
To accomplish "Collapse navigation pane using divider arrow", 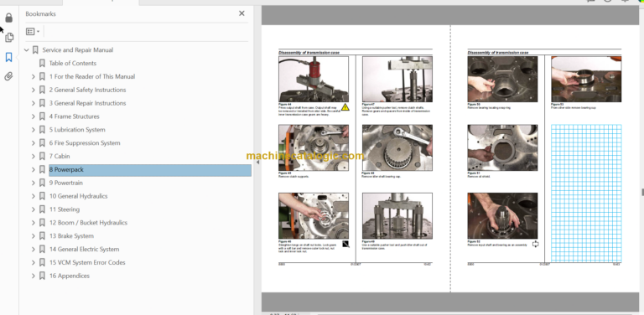I will pos(257,163).
